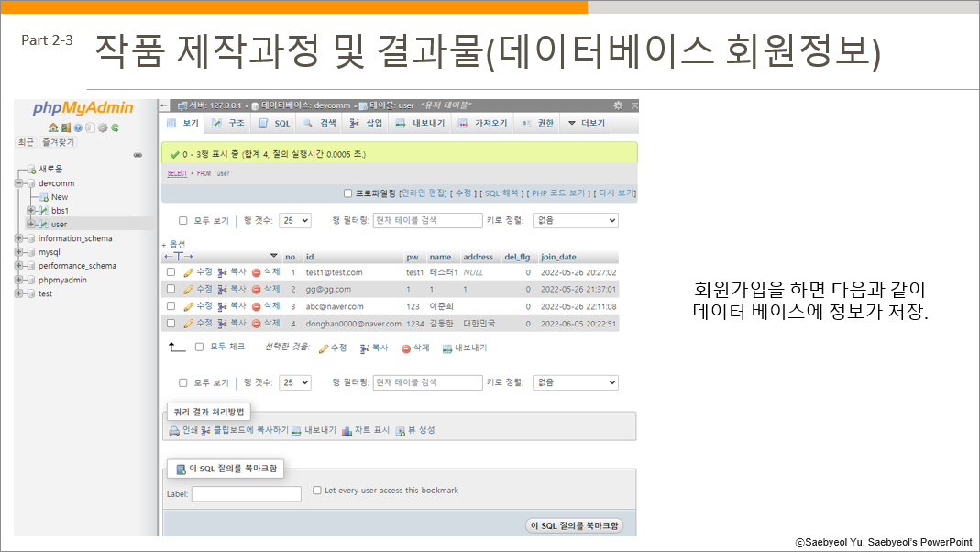Open the blue question mark documentation icon
Image resolution: width=980 pixels, height=552 pixels.
click(78, 127)
